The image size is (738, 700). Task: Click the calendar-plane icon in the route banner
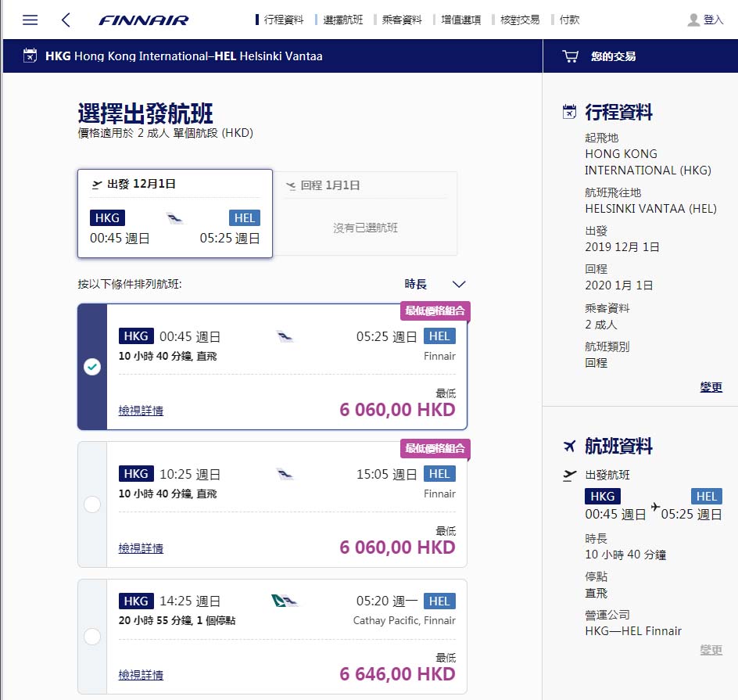click(30, 56)
